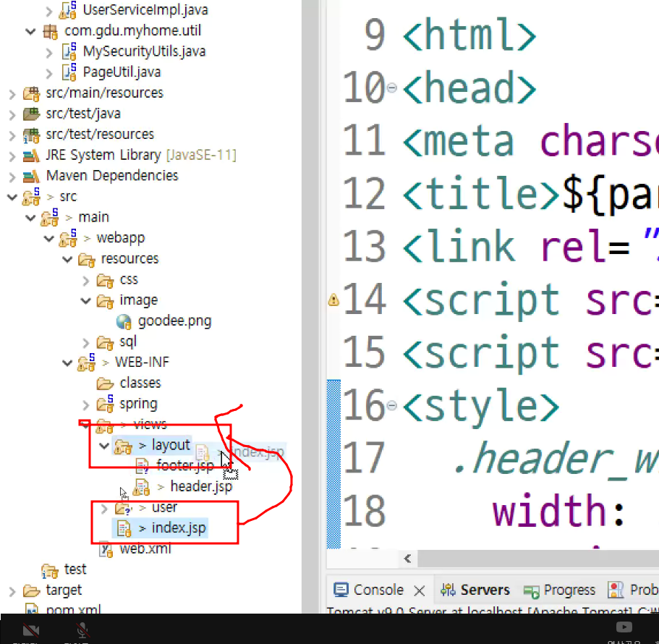Click the header.jsp file icon
The height and width of the screenshot is (644, 659).
pos(141,487)
